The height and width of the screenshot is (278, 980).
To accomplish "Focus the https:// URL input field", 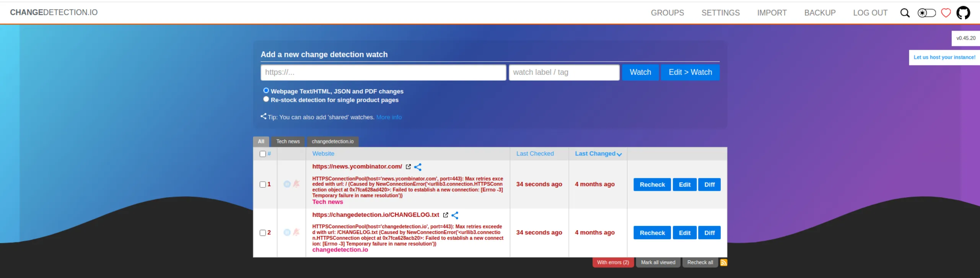I will 383,72.
